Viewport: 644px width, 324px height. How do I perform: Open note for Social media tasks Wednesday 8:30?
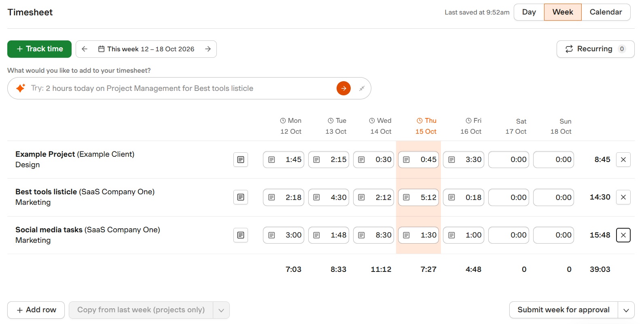[x=362, y=235]
